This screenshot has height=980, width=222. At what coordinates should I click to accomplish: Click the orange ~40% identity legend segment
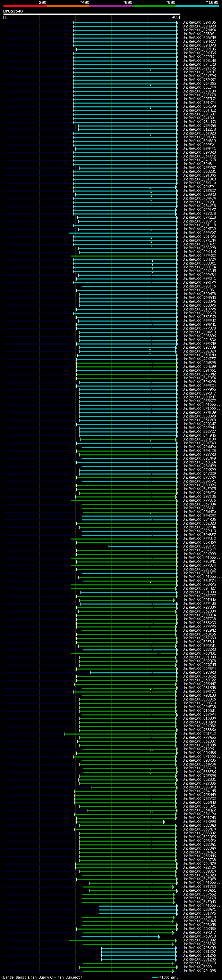pyautogui.click(x=68, y=6)
